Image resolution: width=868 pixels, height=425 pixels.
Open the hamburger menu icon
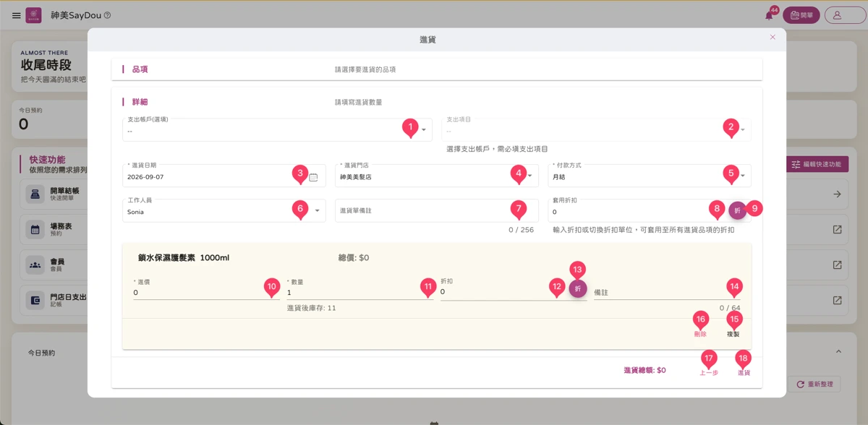tap(17, 15)
